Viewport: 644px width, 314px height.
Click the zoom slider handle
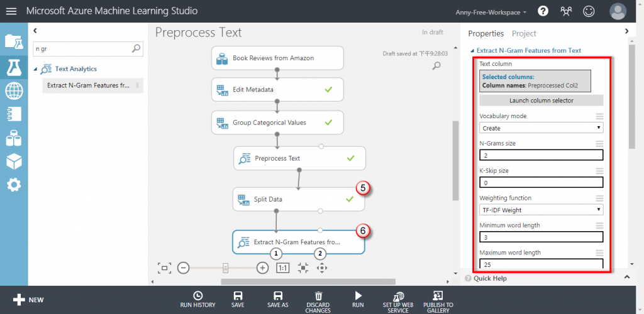click(x=225, y=268)
